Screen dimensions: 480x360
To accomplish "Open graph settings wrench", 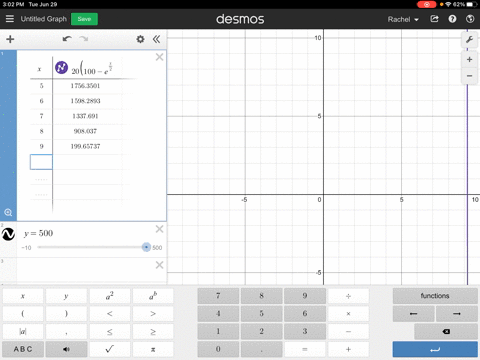I will [x=469, y=40].
